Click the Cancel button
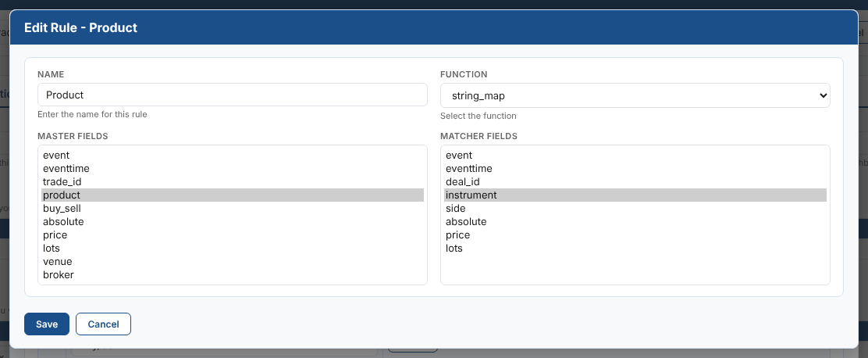 click(x=103, y=324)
